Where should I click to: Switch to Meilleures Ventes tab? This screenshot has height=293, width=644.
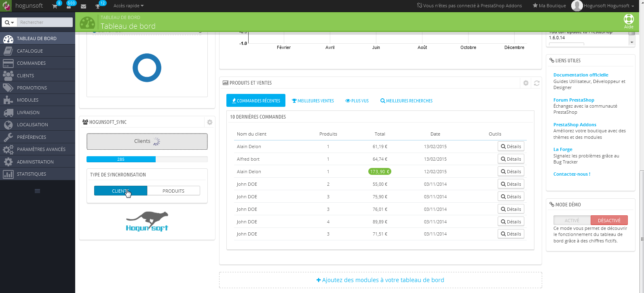coord(313,101)
